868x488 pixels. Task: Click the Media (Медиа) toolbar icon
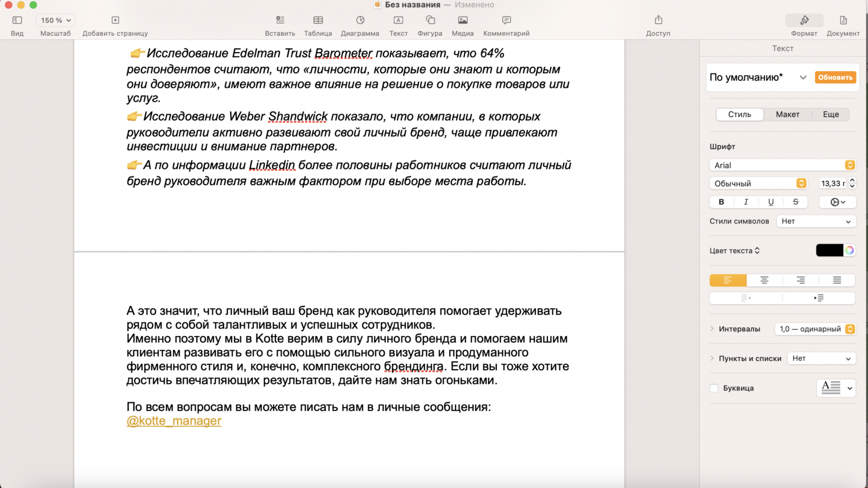[x=463, y=21]
